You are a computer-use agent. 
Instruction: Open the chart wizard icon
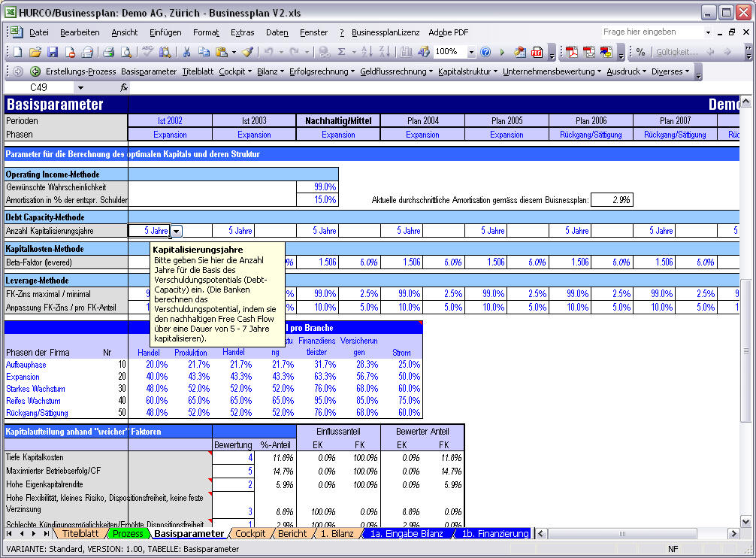coord(406,52)
